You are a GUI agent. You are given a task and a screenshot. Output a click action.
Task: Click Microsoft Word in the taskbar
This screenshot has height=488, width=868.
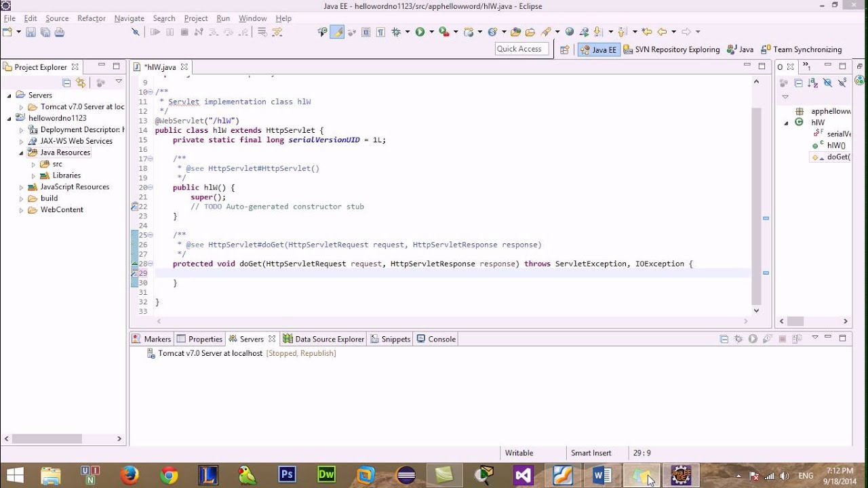[x=601, y=475]
